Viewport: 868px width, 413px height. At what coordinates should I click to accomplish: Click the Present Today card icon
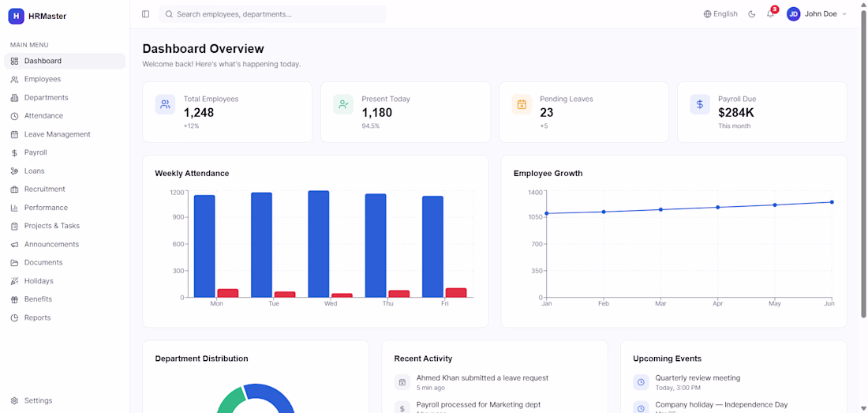343,104
